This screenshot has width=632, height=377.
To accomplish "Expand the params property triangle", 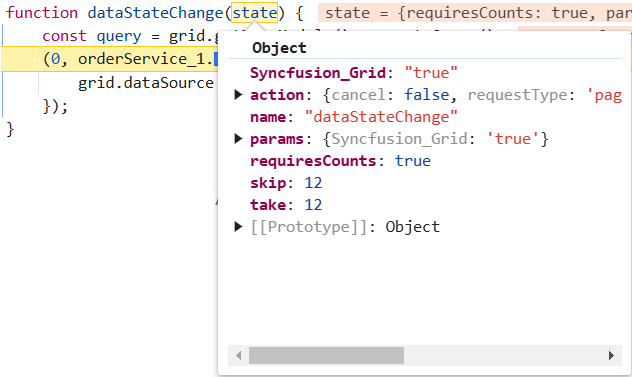I will (238, 139).
